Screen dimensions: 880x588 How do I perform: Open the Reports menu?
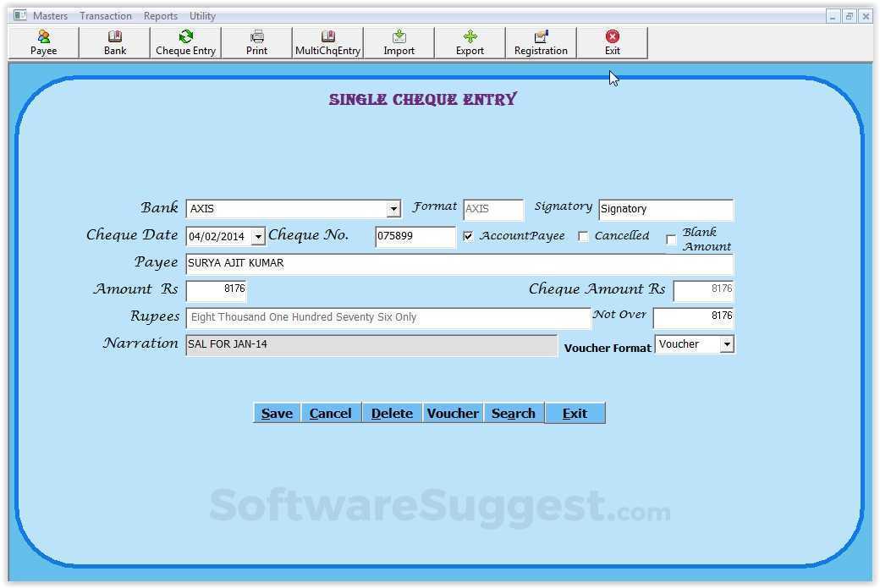[x=160, y=15]
